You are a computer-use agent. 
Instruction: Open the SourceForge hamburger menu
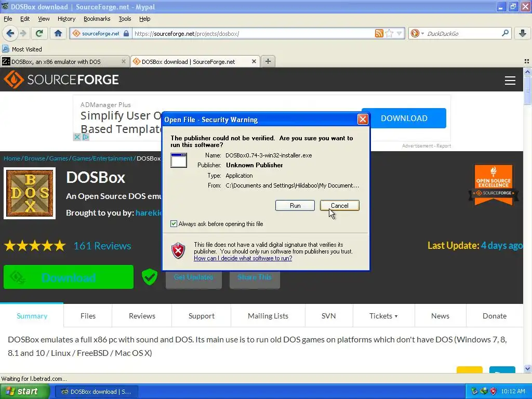[510, 80]
